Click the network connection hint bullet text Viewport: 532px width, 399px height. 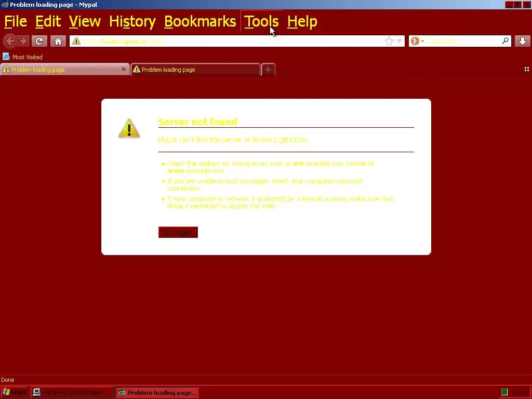tap(264, 184)
